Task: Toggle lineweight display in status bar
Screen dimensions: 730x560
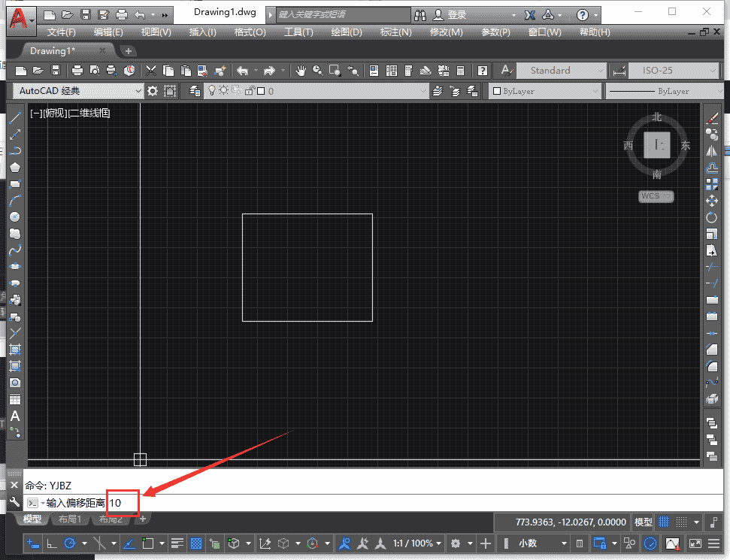Action: click(x=177, y=543)
